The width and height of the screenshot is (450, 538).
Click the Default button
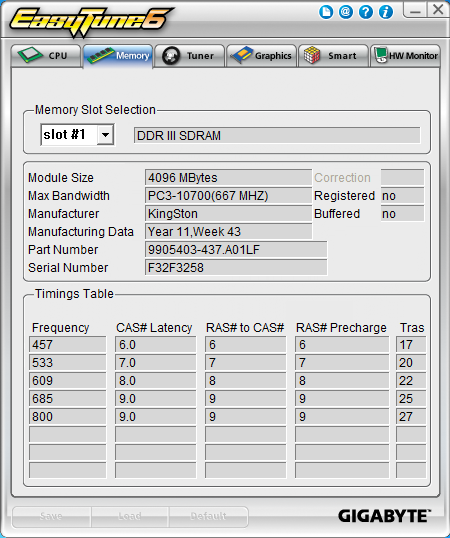point(208,516)
